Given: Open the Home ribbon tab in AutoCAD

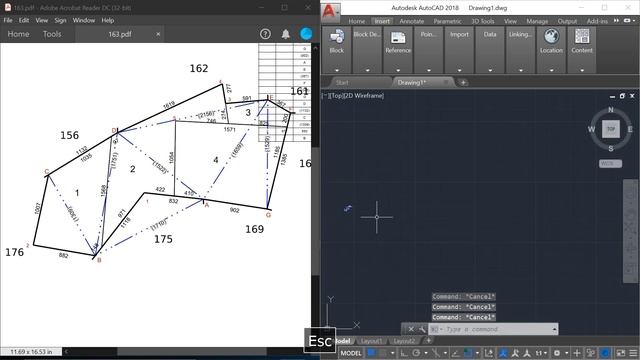Looking at the screenshot, I should [x=357, y=21].
